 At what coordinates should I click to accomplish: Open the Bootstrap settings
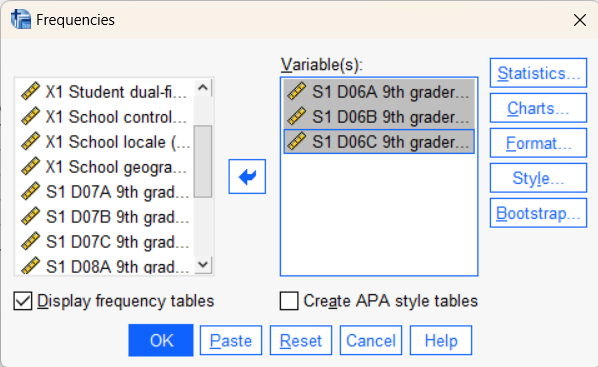click(538, 213)
